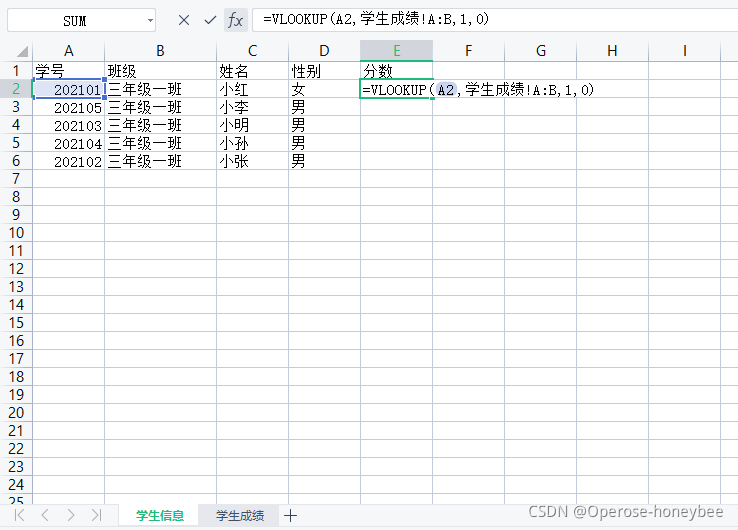Click inside the formula bar text
The width and height of the screenshot is (738, 530).
tap(376, 20)
